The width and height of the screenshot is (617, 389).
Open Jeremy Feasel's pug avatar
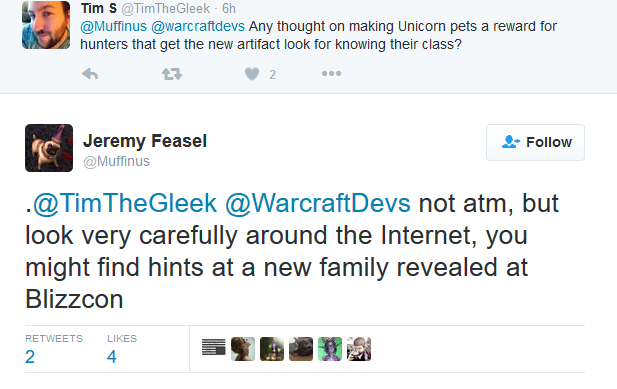(x=49, y=148)
